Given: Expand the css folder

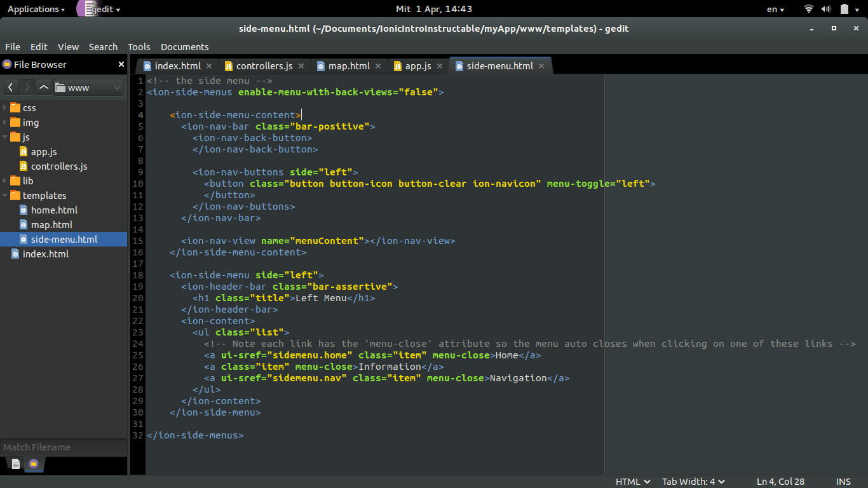Looking at the screenshot, I should coord(5,108).
